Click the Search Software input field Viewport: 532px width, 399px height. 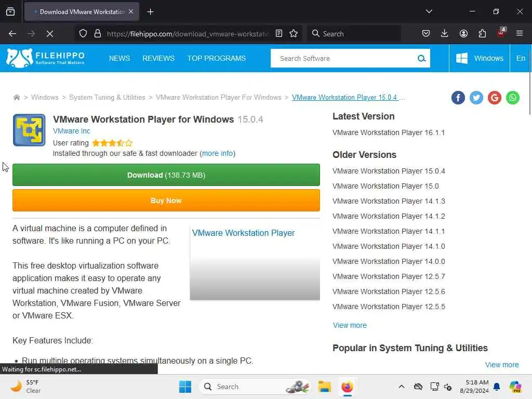[x=343, y=58]
